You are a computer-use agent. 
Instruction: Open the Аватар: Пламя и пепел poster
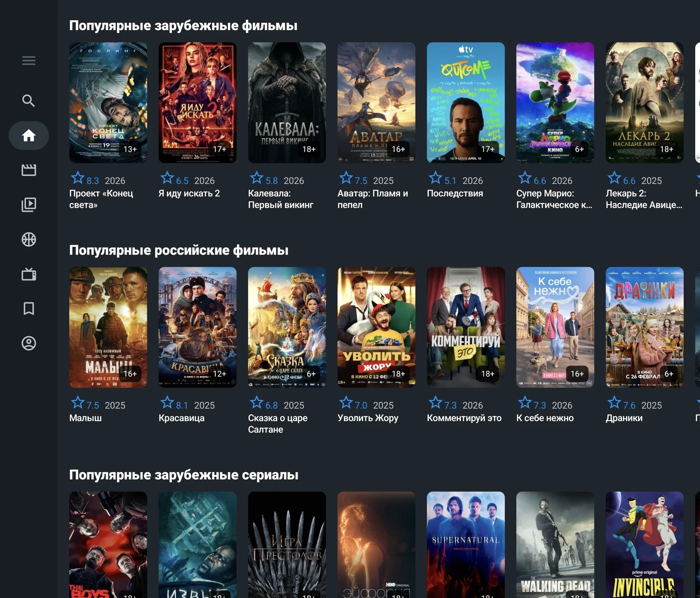[x=376, y=102]
